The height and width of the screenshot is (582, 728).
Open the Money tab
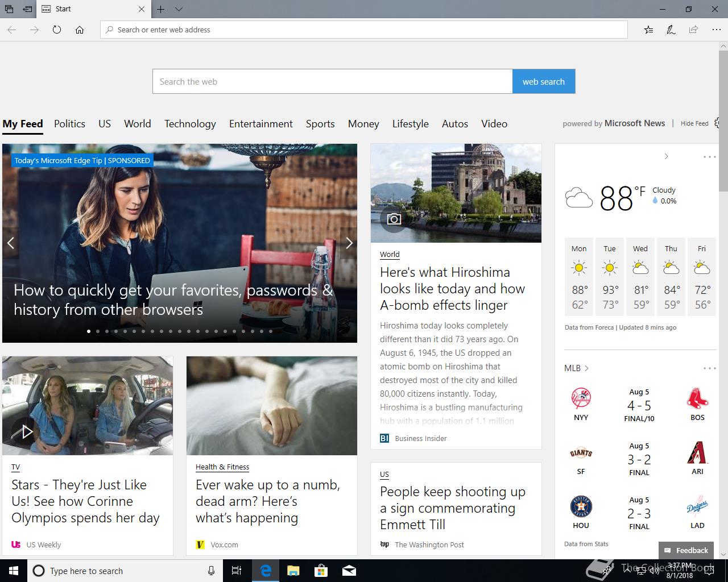(x=363, y=124)
